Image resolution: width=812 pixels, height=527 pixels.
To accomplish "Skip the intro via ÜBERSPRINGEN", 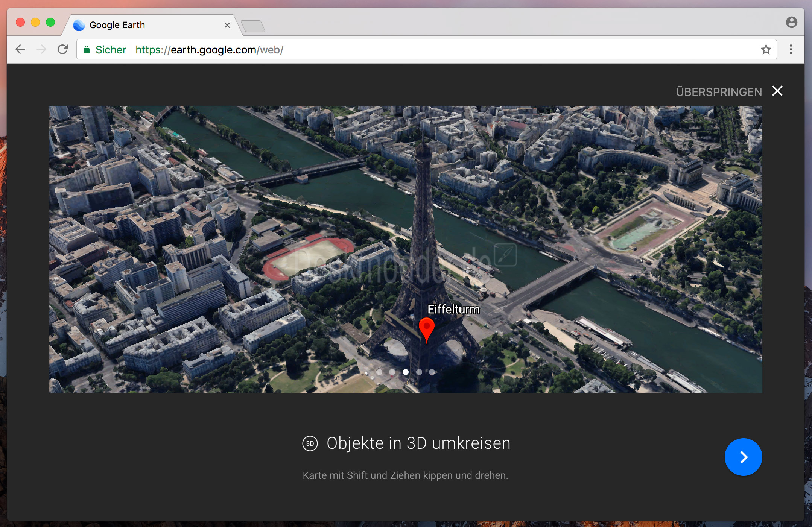I will click(719, 92).
